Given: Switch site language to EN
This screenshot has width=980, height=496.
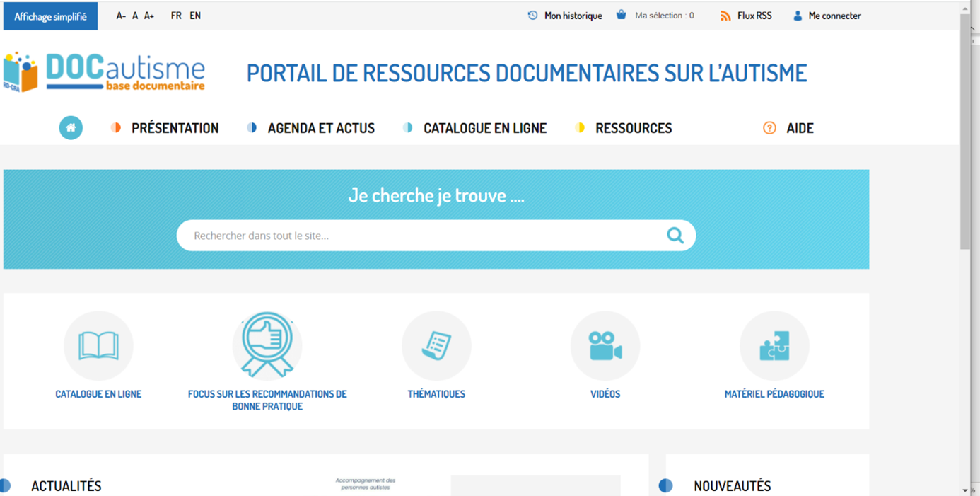Looking at the screenshot, I should point(195,16).
